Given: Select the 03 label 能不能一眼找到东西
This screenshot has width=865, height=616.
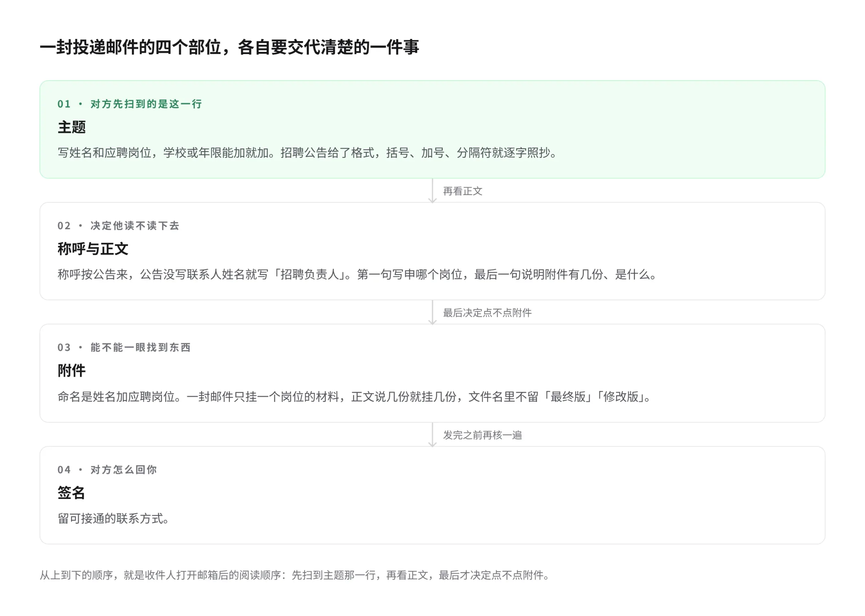Looking at the screenshot, I should point(124,347).
